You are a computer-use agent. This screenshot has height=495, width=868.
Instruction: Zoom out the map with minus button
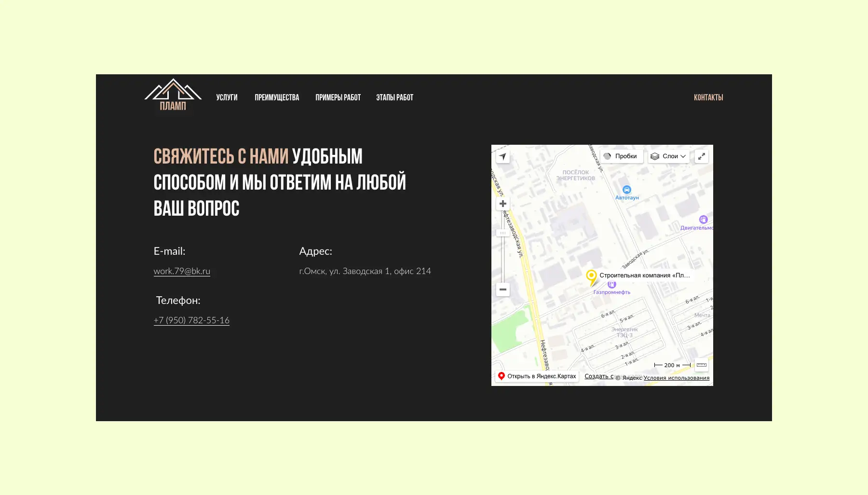pos(503,289)
